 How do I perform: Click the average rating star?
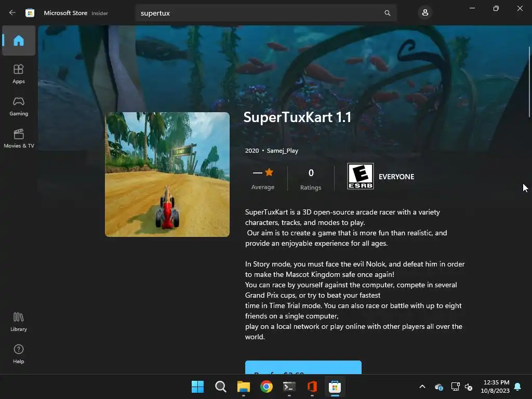[x=269, y=172]
